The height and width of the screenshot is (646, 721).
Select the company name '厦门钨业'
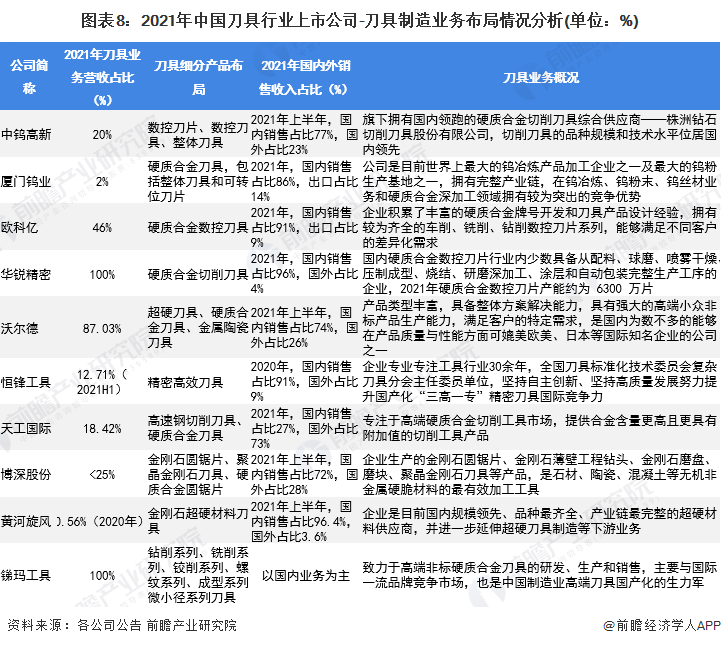pyautogui.click(x=26, y=182)
